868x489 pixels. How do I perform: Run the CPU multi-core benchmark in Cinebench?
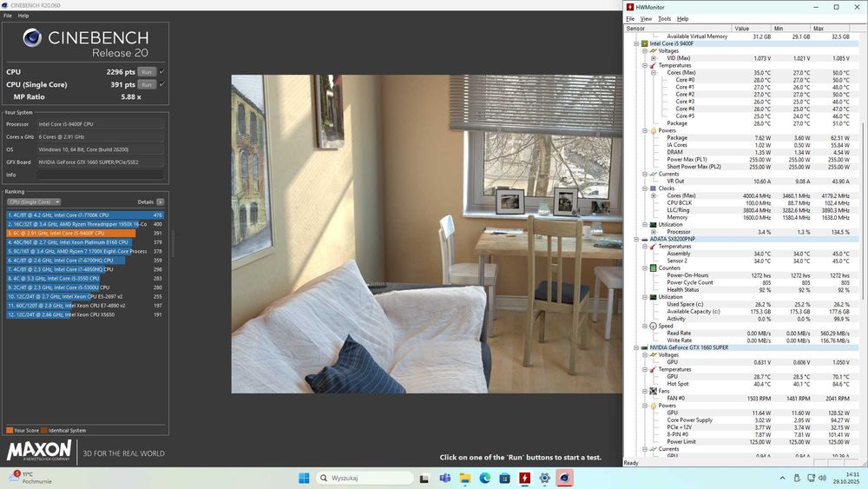[146, 72]
